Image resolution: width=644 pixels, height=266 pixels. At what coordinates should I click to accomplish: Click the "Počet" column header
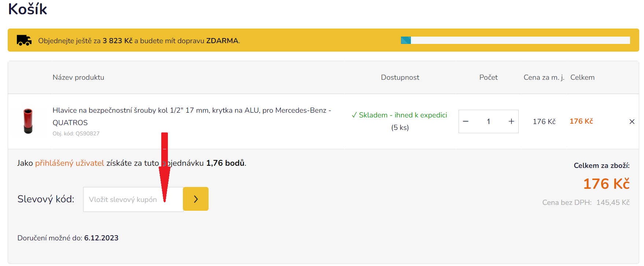pos(488,78)
